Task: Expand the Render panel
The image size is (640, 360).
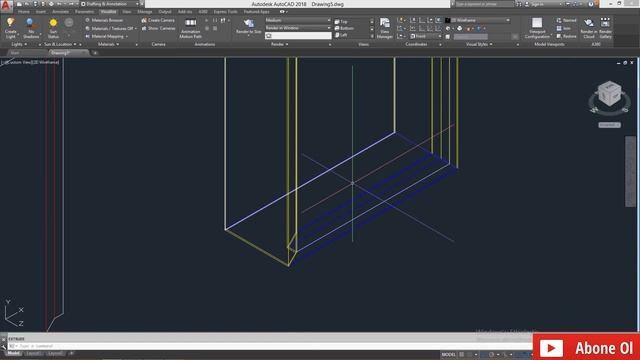Action: coord(280,44)
